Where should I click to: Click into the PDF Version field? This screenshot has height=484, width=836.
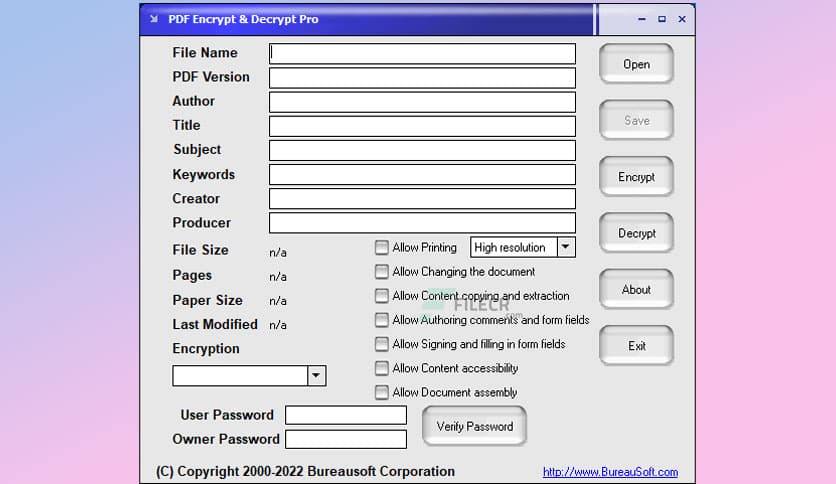click(x=422, y=78)
